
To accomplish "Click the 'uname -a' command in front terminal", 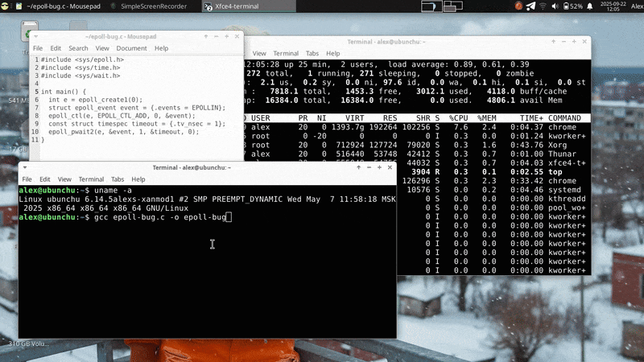I will [113, 191].
